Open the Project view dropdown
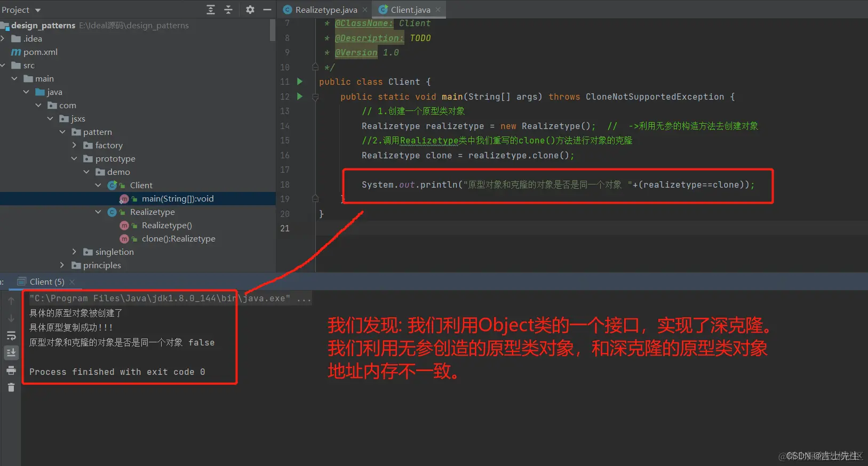The width and height of the screenshot is (868, 466). click(37, 10)
